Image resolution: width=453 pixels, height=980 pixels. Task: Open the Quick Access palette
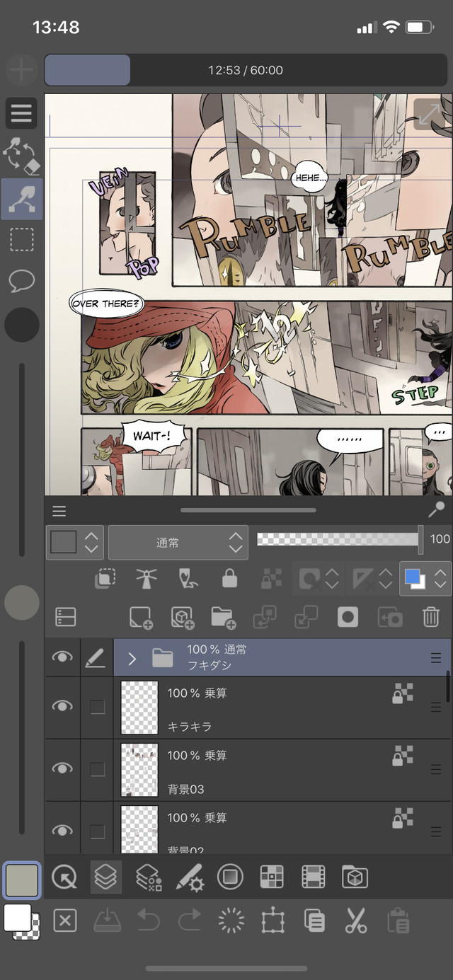[64, 877]
